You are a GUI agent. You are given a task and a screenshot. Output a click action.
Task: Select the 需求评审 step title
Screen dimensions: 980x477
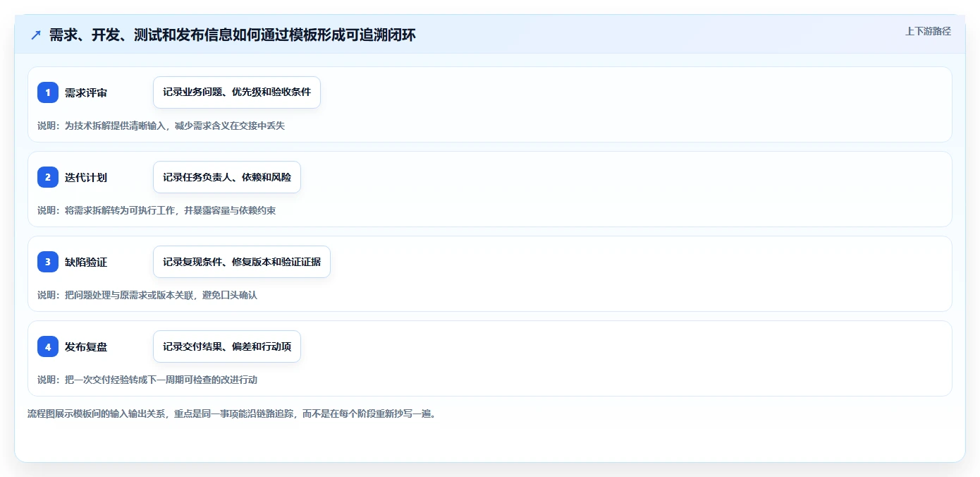[x=86, y=93]
